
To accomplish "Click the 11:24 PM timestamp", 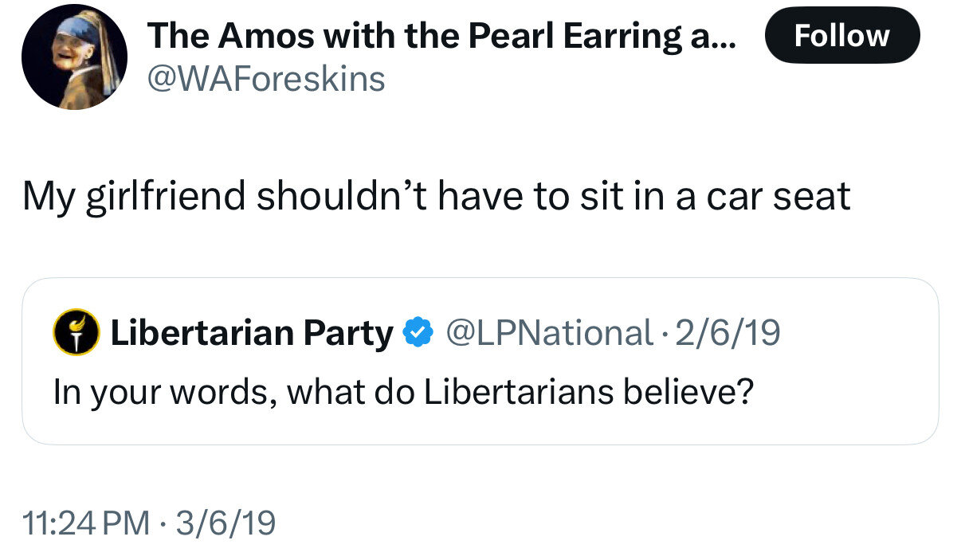I will [86, 523].
